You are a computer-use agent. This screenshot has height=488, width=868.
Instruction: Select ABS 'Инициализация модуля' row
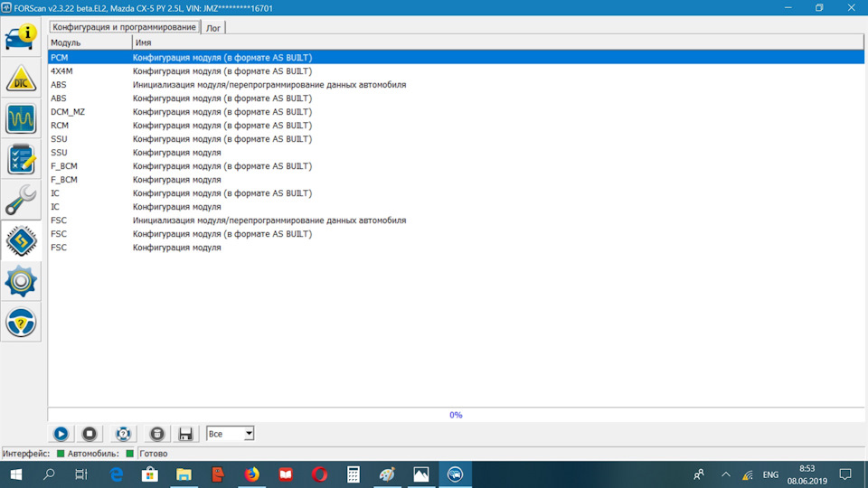[x=456, y=85]
